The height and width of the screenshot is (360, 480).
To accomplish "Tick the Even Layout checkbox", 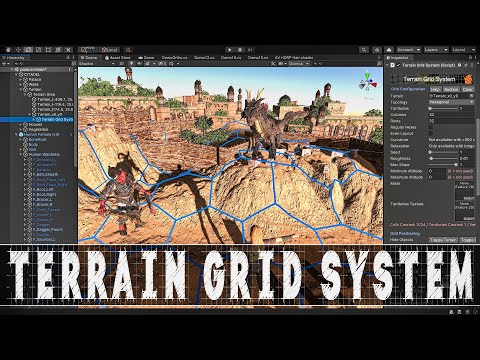I will point(431,134).
